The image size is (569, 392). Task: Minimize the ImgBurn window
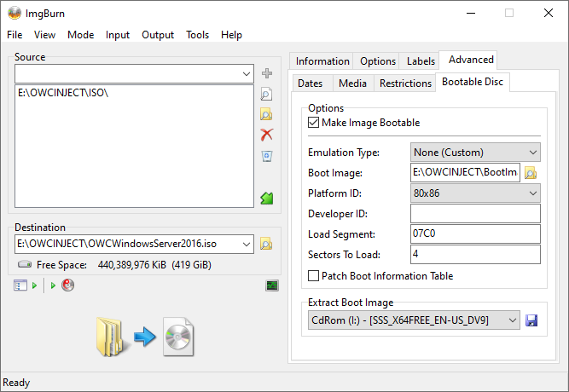pos(471,13)
